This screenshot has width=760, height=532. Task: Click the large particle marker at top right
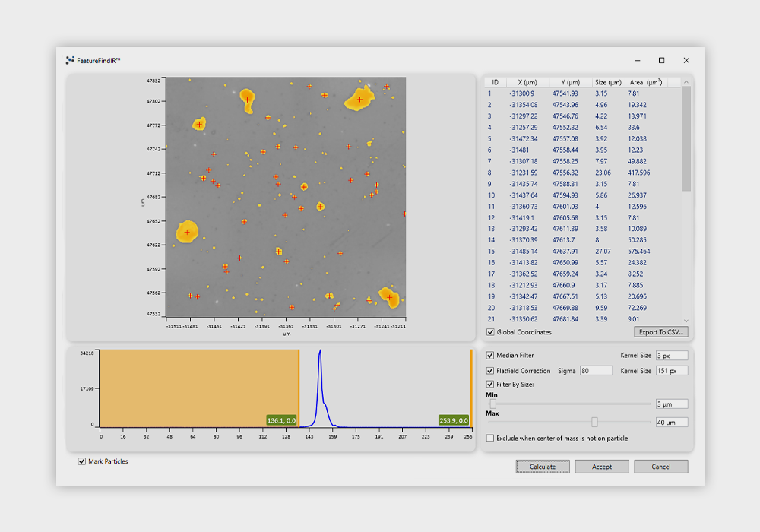click(x=359, y=99)
